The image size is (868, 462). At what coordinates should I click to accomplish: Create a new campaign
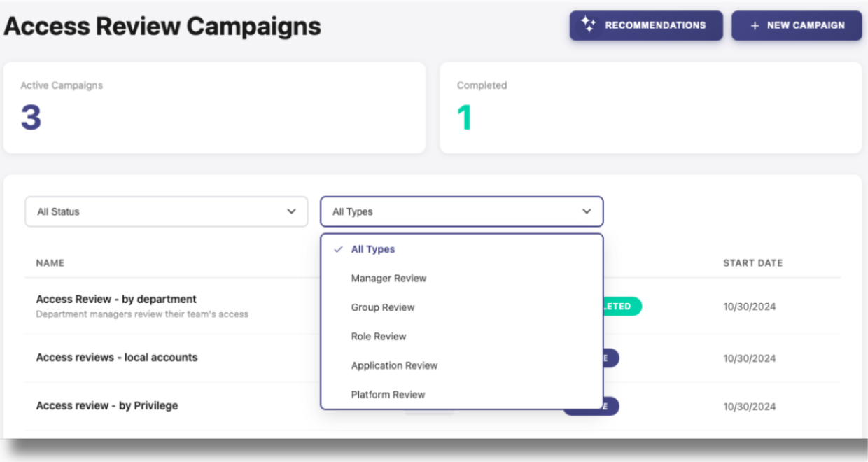[x=797, y=25]
